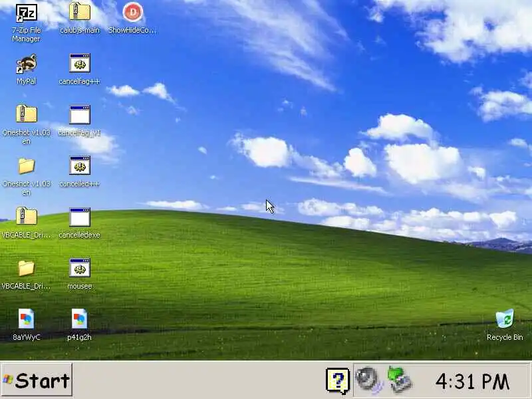Open the Start menu
Screen dimensions: 532x399
(37, 380)
